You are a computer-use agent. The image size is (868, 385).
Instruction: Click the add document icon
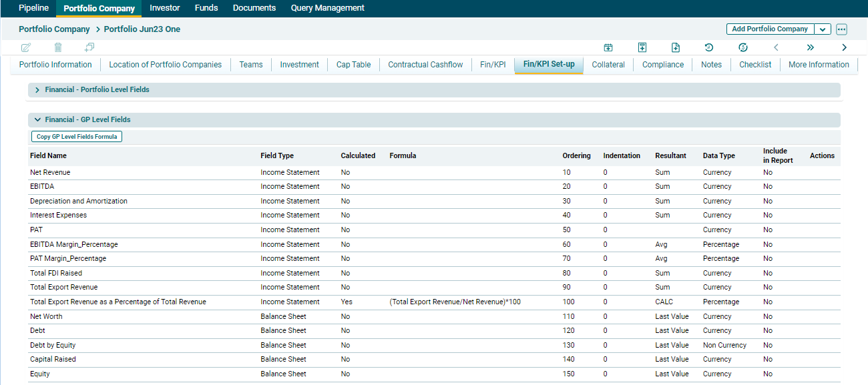click(676, 47)
